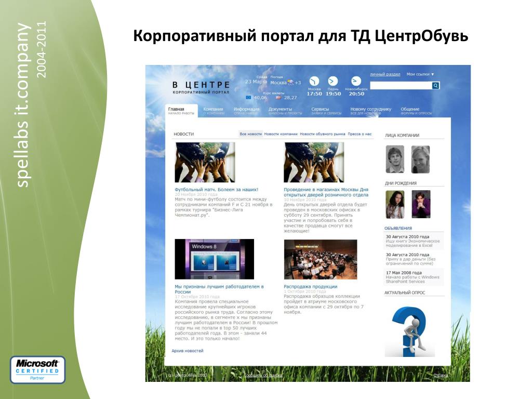Select the Пресса о нас filter
The width and height of the screenshot is (532, 399).
coord(360,134)
